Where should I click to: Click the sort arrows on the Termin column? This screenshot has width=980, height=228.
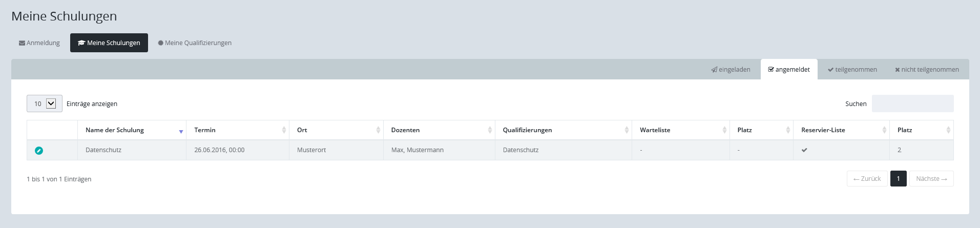click(284, 130)
